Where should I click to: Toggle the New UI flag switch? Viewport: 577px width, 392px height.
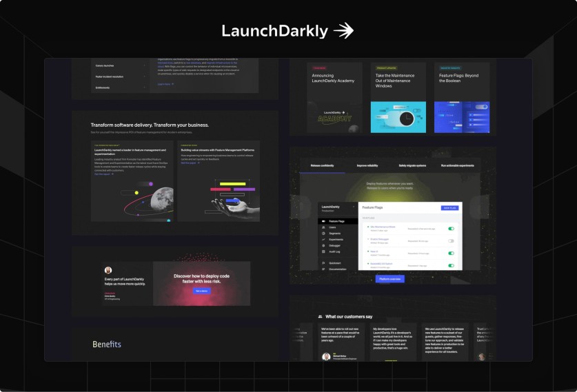coord(451,253)
